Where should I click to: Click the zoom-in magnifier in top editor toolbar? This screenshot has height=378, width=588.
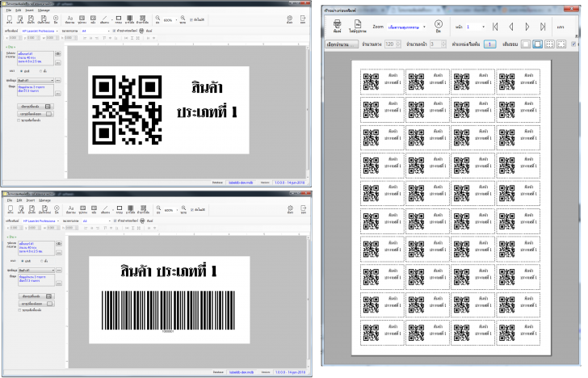183,17
